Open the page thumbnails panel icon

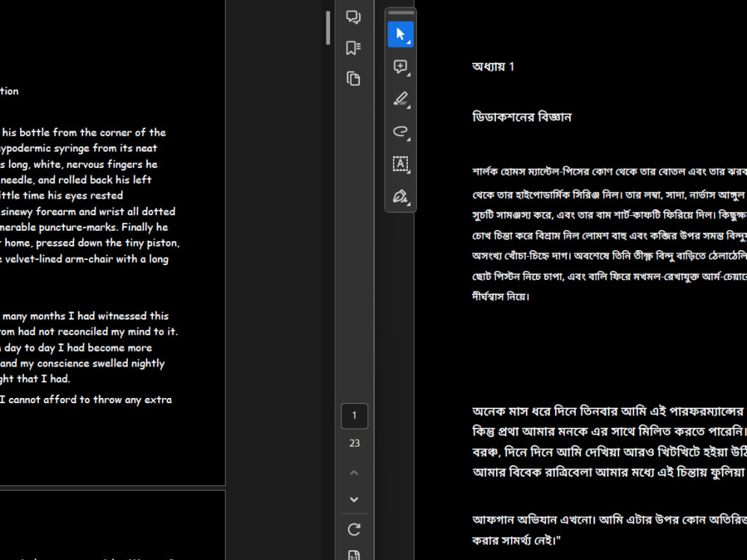[x=353, y=78]
